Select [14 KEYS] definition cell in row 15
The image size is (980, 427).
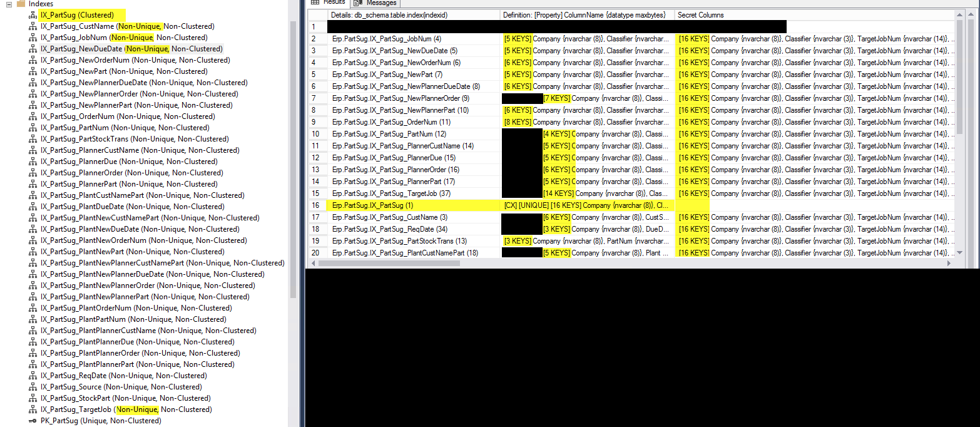pyautogui.click(x=587, y=193)
